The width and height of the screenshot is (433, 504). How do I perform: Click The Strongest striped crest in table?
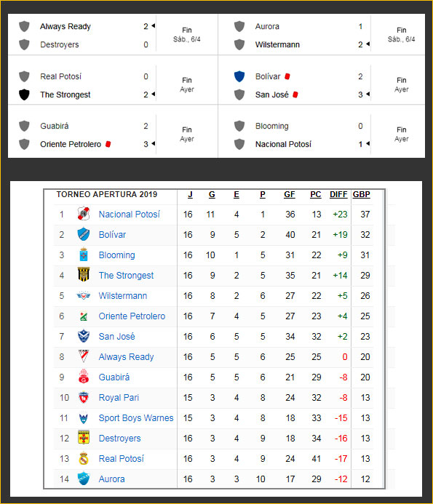pos(84,275)
